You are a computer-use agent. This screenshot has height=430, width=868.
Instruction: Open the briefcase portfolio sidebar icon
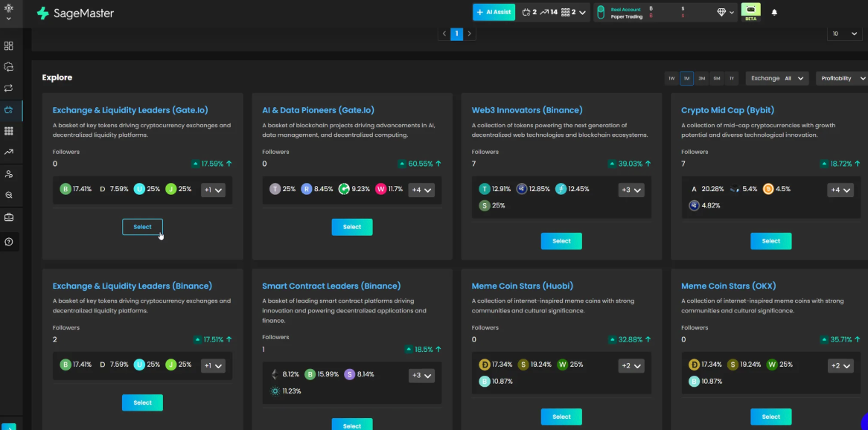click(x=8, y=217)
